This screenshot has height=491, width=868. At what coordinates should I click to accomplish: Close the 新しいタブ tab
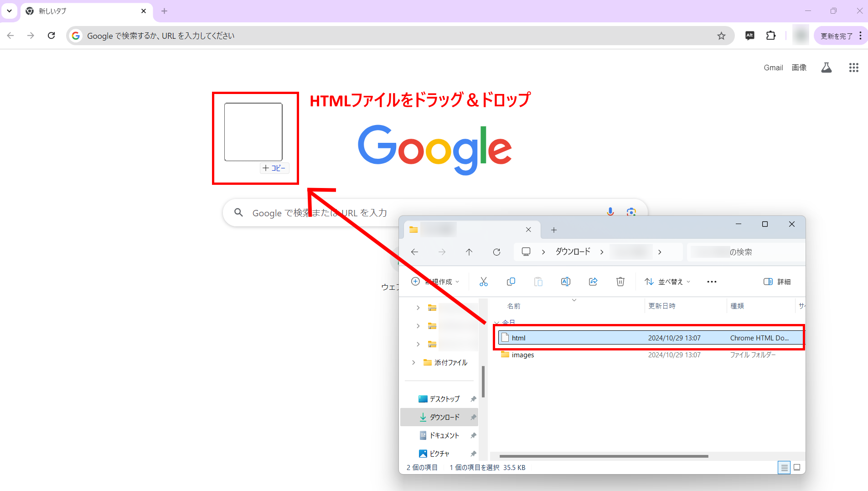[x=144, y=11]
